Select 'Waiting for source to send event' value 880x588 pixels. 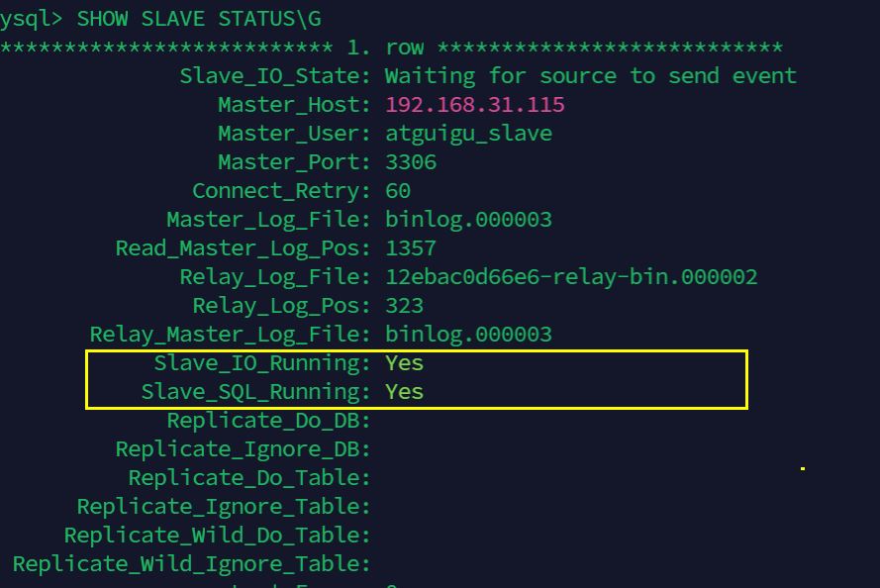coord(590,76)
